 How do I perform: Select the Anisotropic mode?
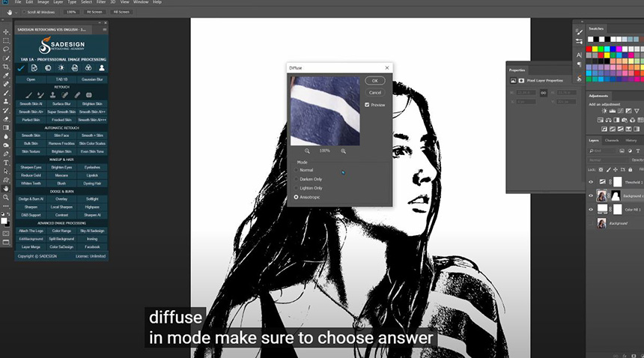[296, 197]
